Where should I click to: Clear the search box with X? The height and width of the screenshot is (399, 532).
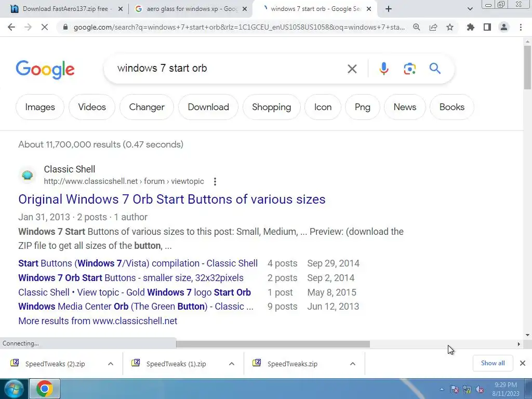click(352, 69)
